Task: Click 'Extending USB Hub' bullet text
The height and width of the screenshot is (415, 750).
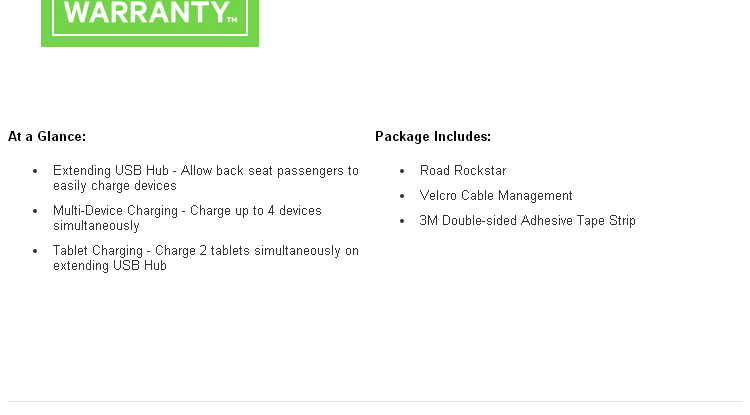Action: click(x=111, y=171)
